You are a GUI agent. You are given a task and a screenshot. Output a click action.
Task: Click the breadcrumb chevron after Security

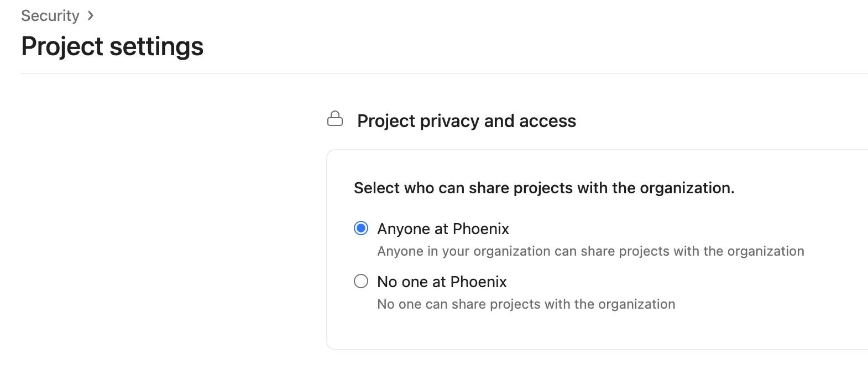91,16
